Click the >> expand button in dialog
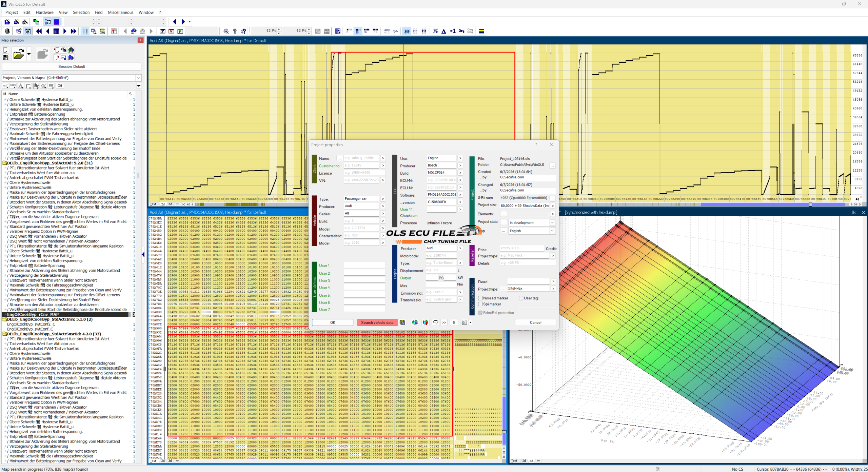This screenshot has width=868, height=472. pyautogui.click(x=444, y=322)
